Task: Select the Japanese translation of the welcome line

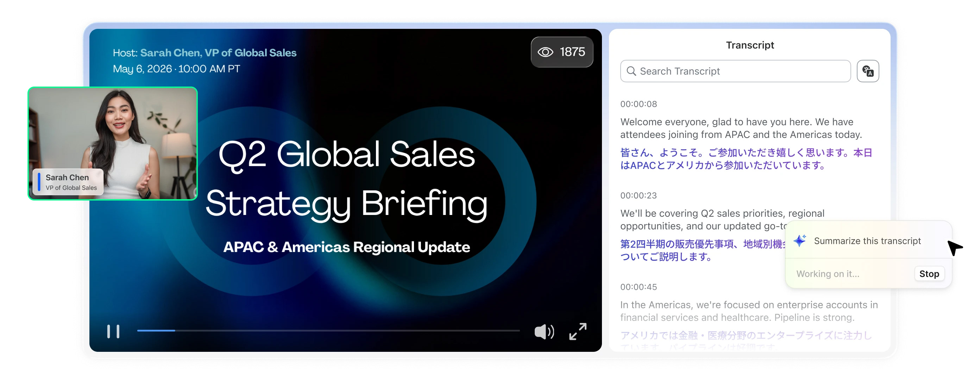Action: [746, 159]
